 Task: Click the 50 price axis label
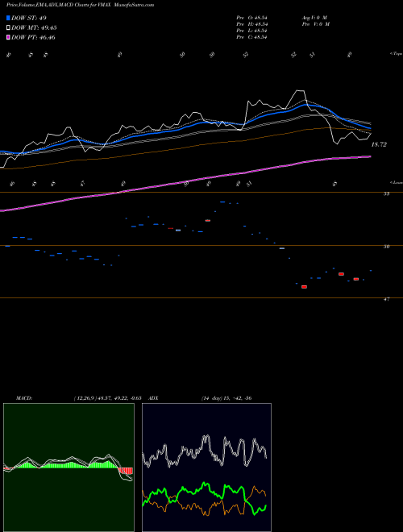click(x=386, y=247)
